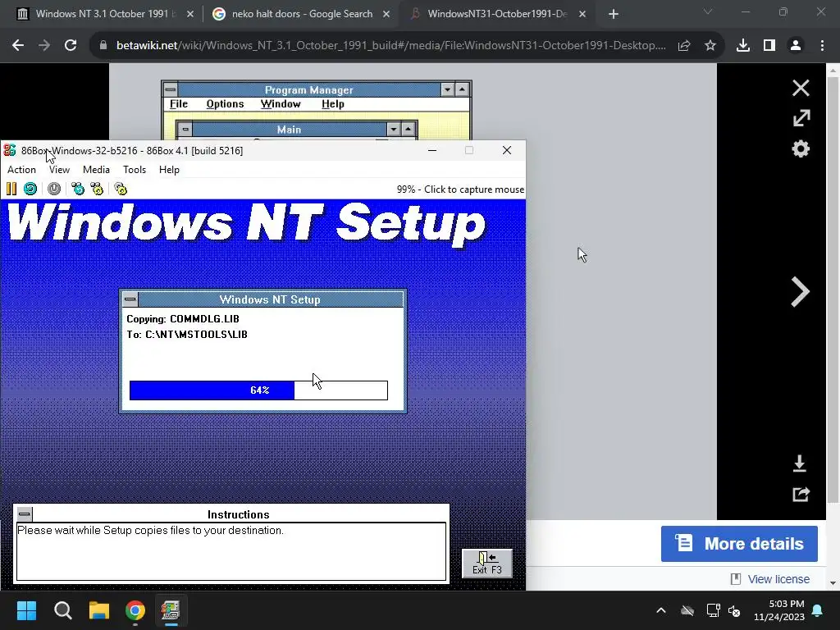Open the 86Box Action menu
The image size is (840, 630).
pyautogui.click(x=21, y=170)
